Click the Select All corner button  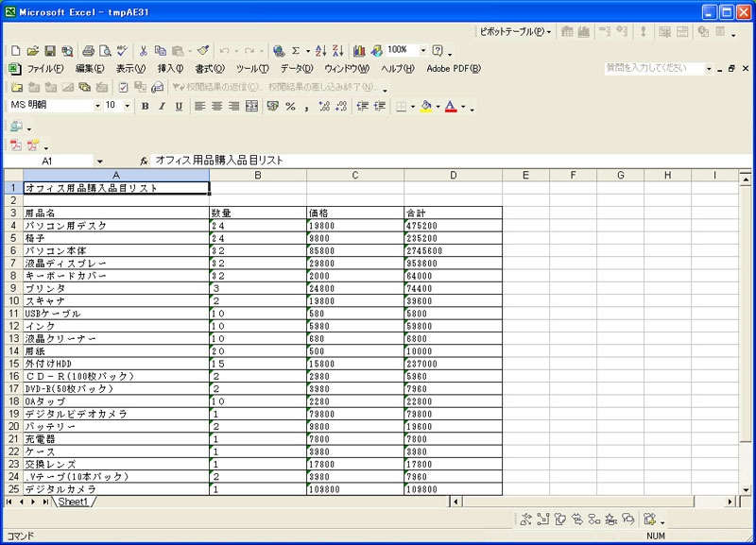coord(13,176)
